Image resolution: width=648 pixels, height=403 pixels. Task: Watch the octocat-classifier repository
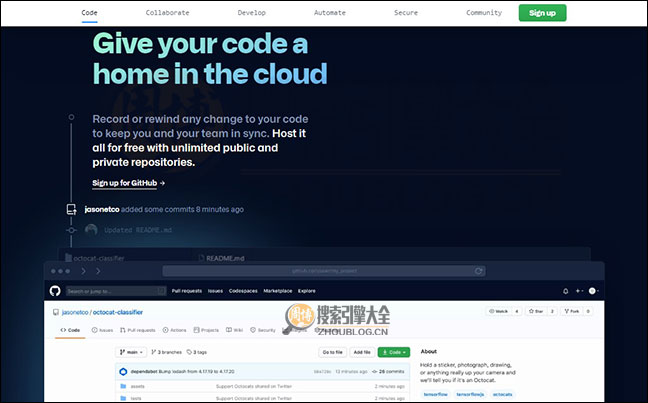click(x=498, y=311)
